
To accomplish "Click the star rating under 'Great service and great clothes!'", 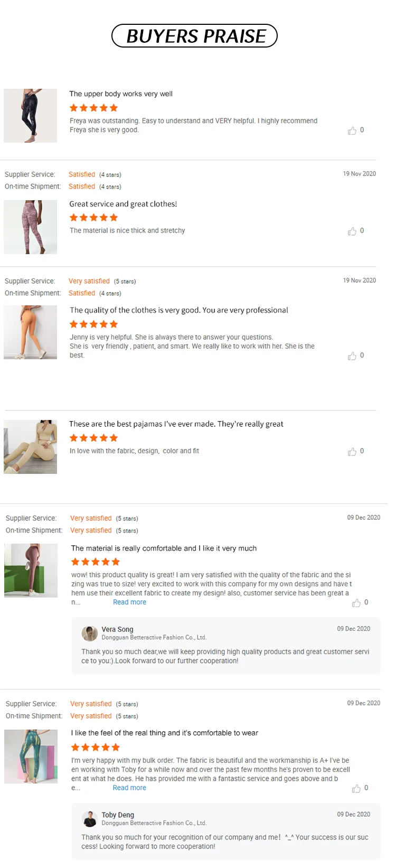I will [x=93, y=218].
